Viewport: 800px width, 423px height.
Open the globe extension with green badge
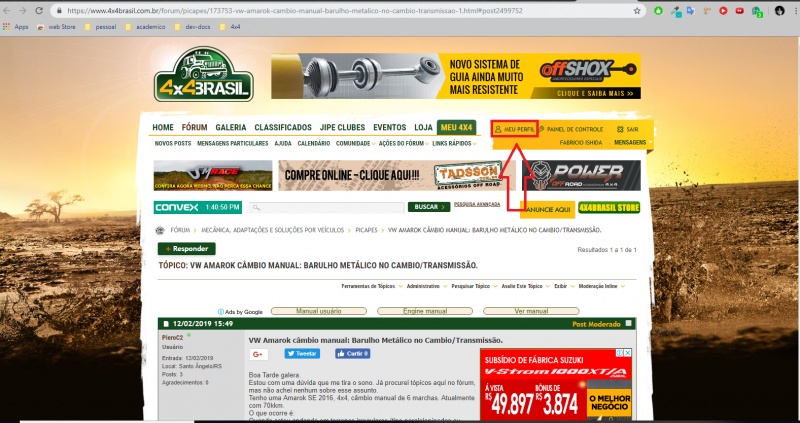[757, 11]
